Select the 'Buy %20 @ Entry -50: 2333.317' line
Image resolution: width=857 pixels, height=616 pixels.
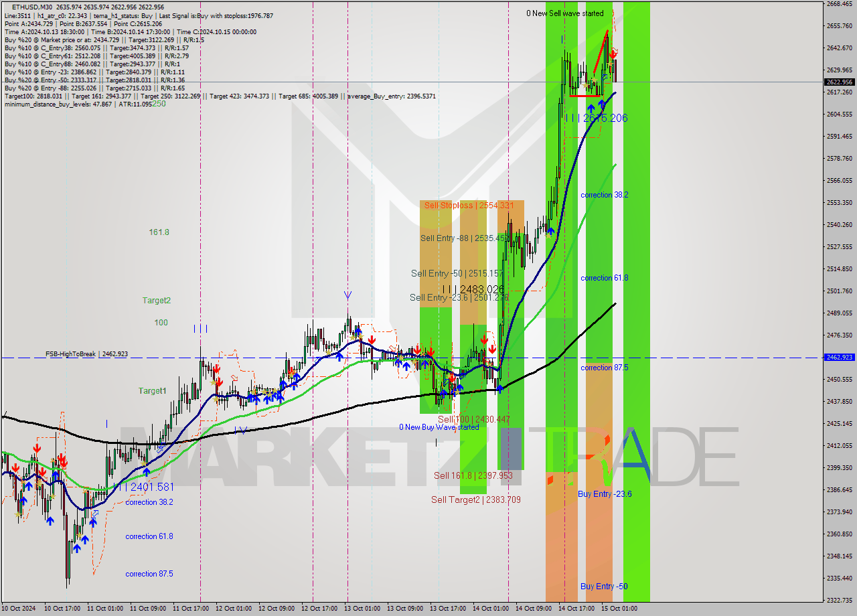(x=94, y=80)
